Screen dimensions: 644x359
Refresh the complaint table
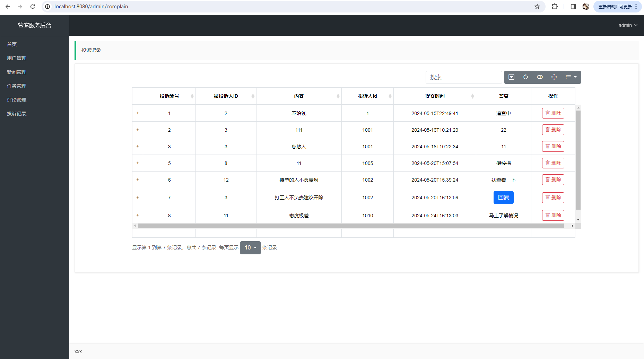click(525, 77)
